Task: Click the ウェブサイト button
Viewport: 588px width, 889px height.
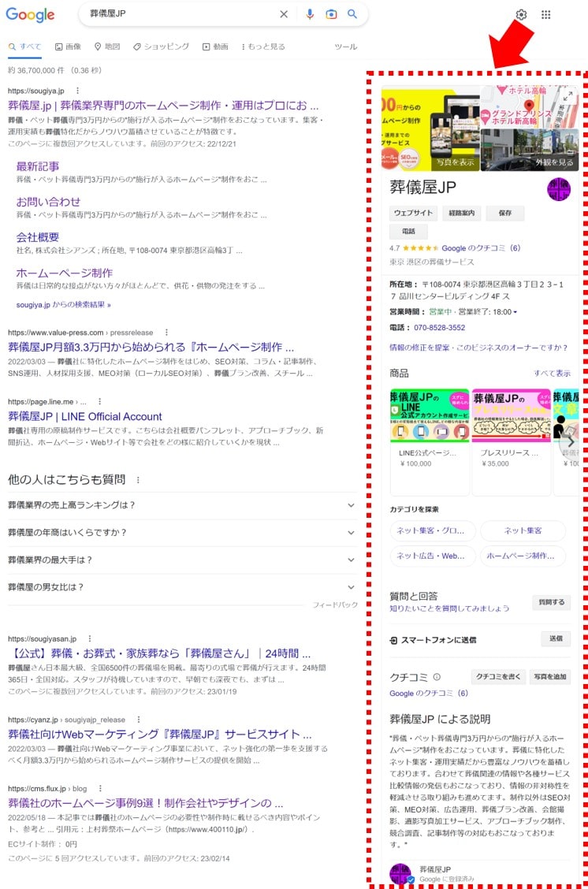Action: [x=414, y=213]
